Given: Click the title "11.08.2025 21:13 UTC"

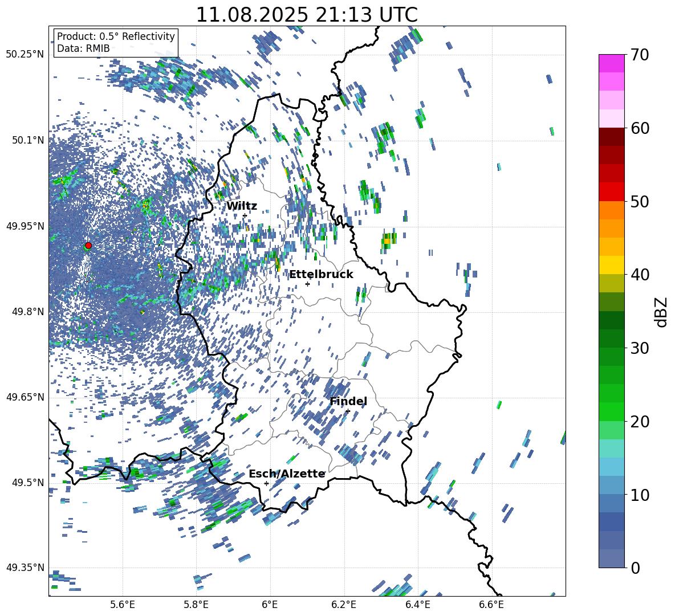Looking at the screenshot, I should point(307,15).
